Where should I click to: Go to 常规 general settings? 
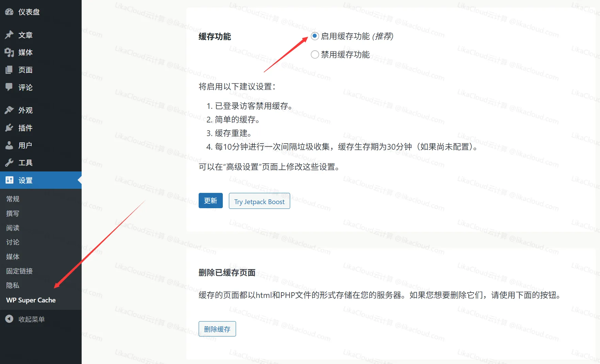pos(13,199)
